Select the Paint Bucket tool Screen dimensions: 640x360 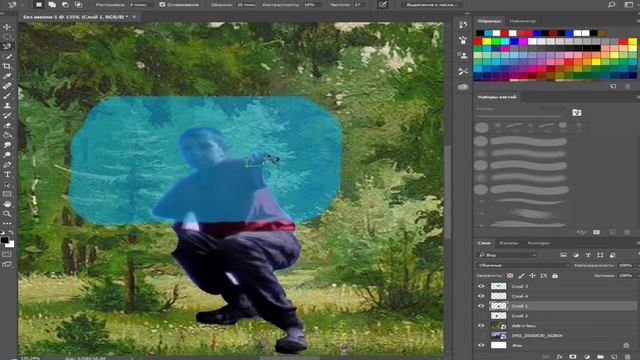pos(7,135)
